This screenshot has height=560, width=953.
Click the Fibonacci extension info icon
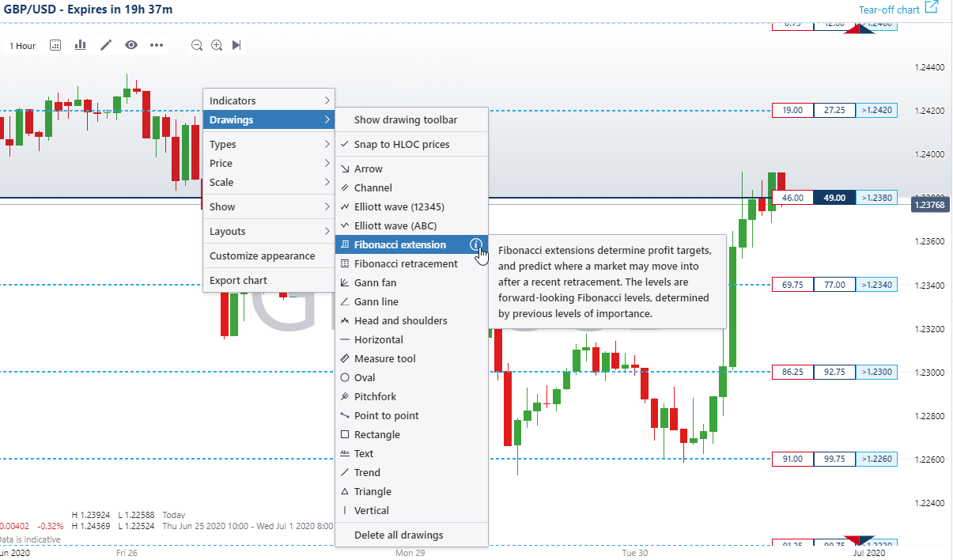(x=475, y=244)
